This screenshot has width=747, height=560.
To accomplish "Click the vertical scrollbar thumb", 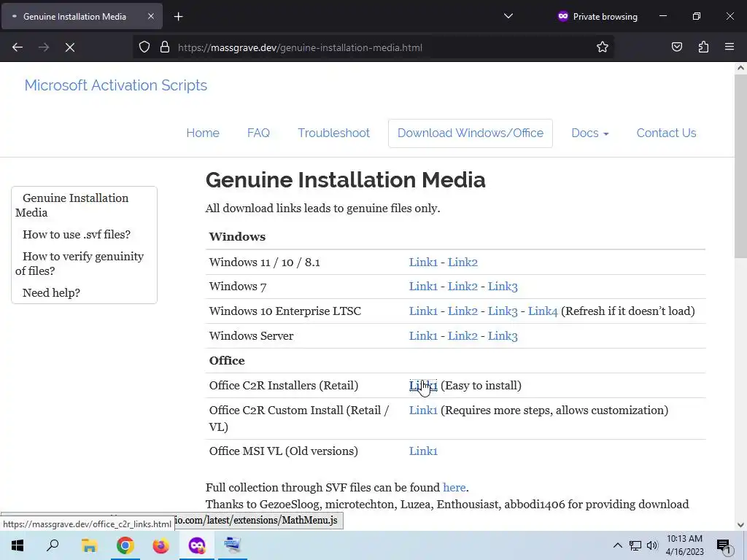I will 740,166.
